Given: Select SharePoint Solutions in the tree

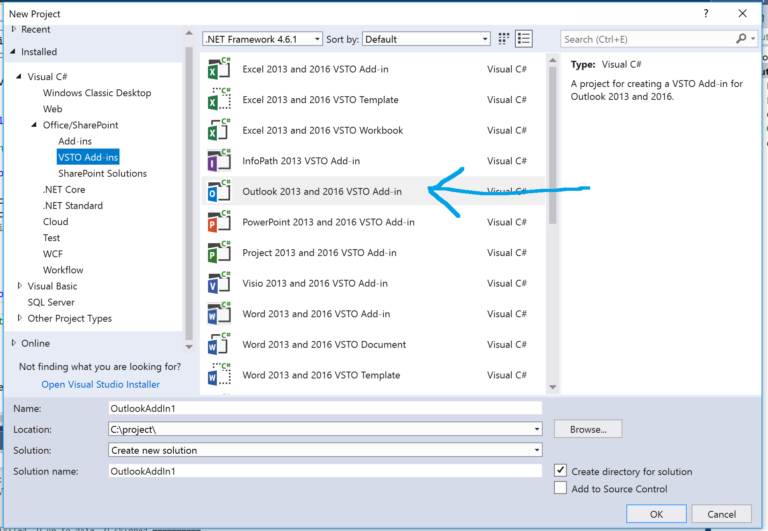Looking at the screenshot, I should tap(102, 173).
